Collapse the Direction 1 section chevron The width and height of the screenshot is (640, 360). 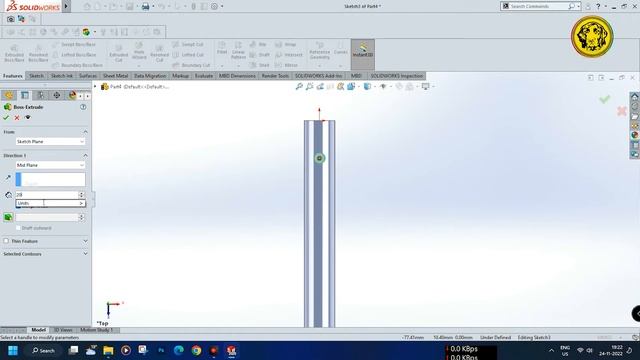pyautogui.click(x=85, y=156)
